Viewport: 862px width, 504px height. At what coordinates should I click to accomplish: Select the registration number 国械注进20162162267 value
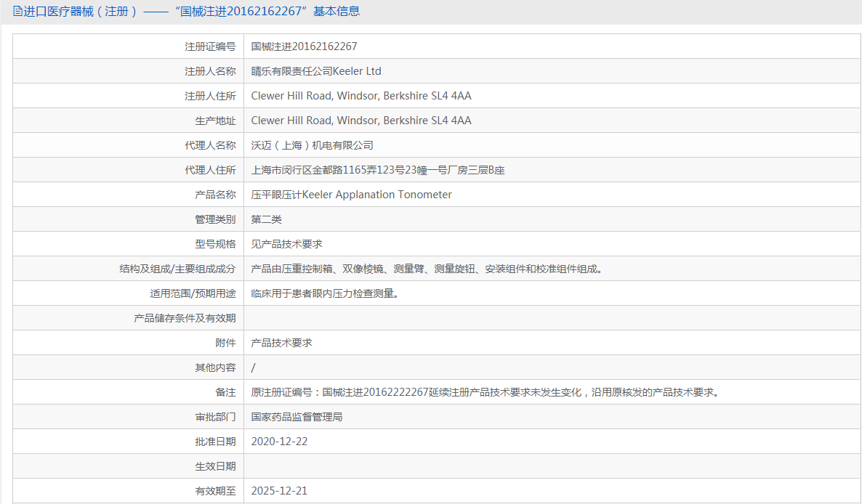(x=304, y=46)
